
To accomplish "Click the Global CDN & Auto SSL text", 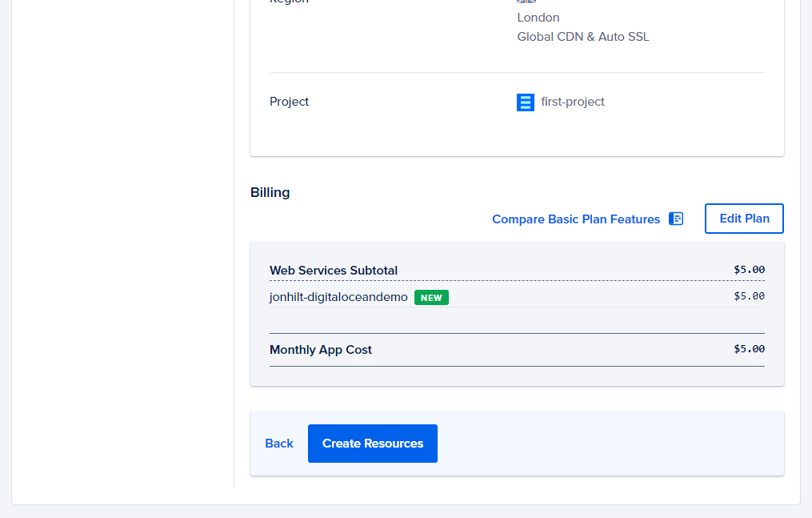I will tap(582, 37).
